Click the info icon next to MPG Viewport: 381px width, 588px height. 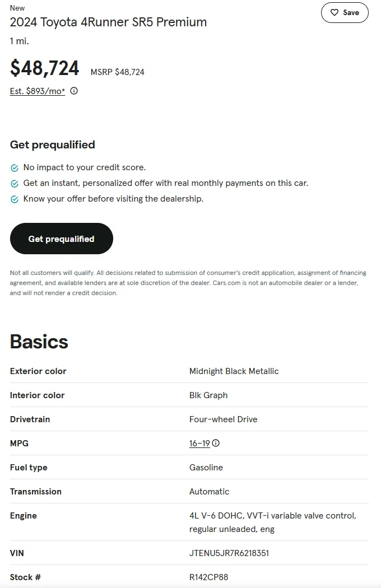pos(216,443)
